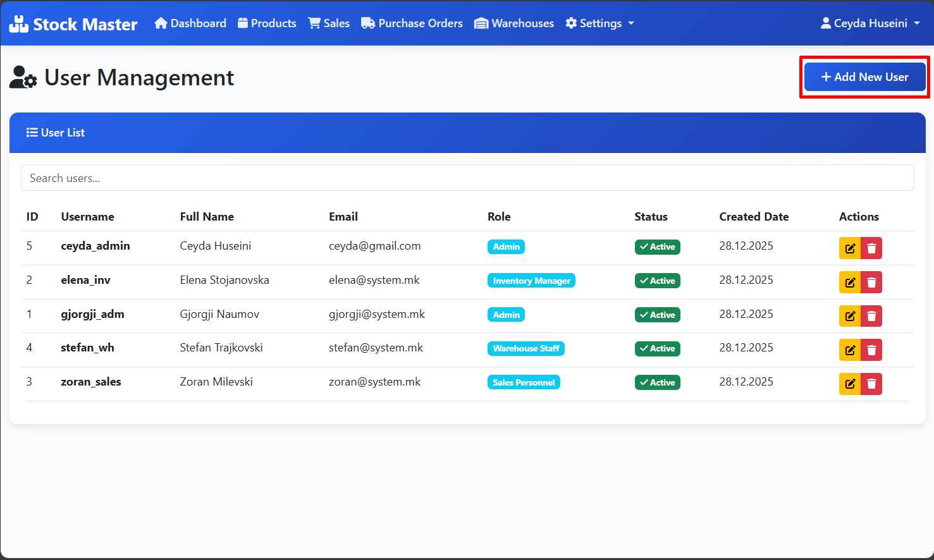Image resolution: width=934 pixels, height=560 pixels.
Task: Click edit icon for ceyda_admin
Action: (x=850, y=248)
